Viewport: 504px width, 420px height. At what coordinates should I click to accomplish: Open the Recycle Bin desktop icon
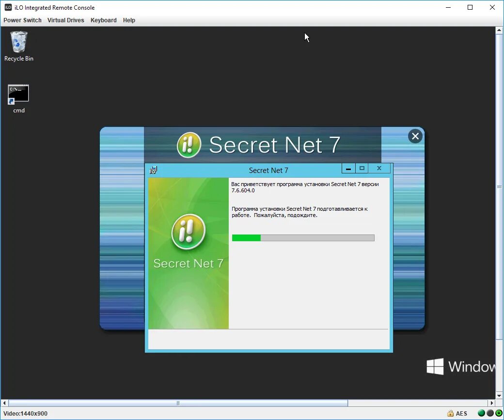18,46
